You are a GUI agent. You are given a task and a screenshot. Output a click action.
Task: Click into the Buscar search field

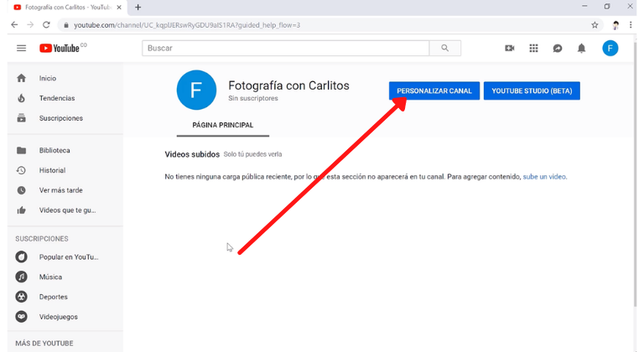point(285,48)
